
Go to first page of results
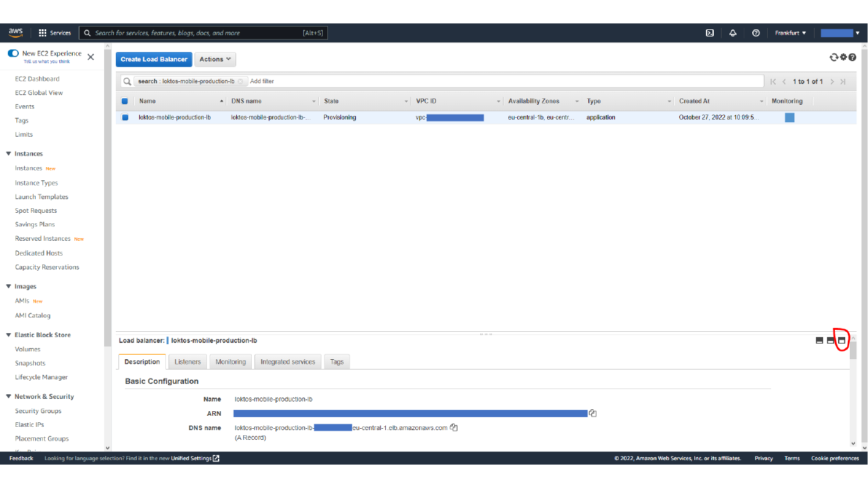click(x=773, y=81)
